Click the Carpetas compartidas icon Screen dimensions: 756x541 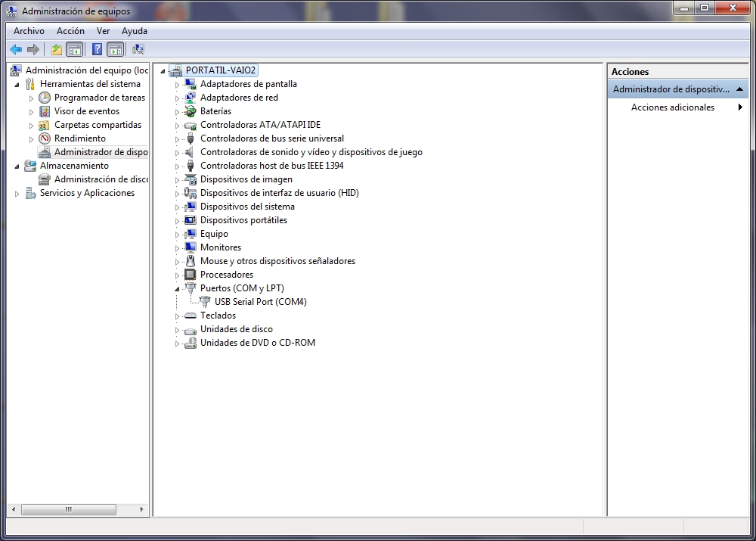point(45,125)
